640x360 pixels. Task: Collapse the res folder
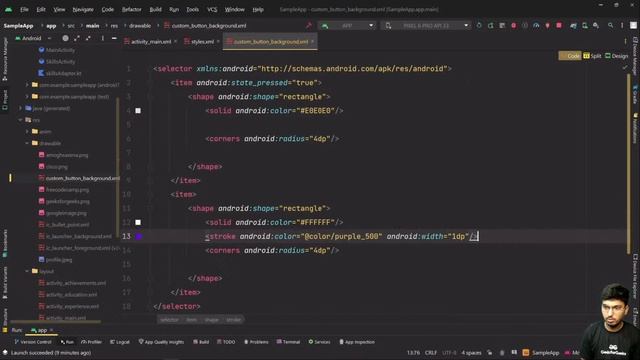coord(20,120)
